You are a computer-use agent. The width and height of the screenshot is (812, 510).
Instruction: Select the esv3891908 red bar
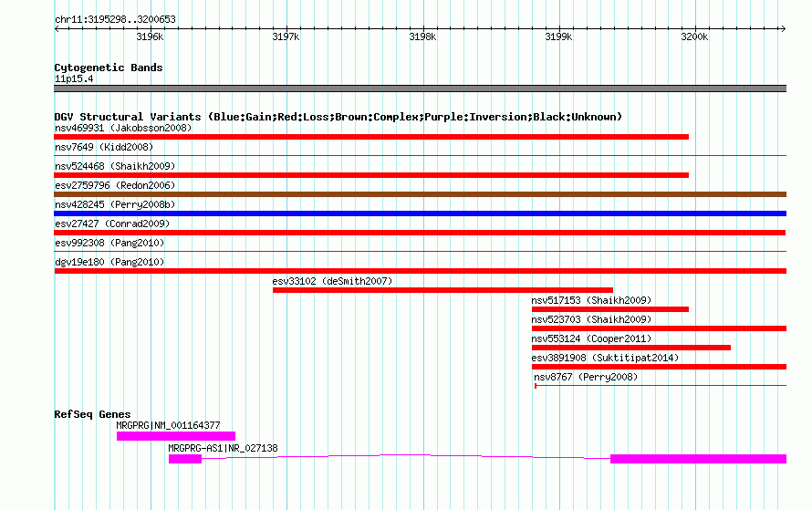pos(659,367)
